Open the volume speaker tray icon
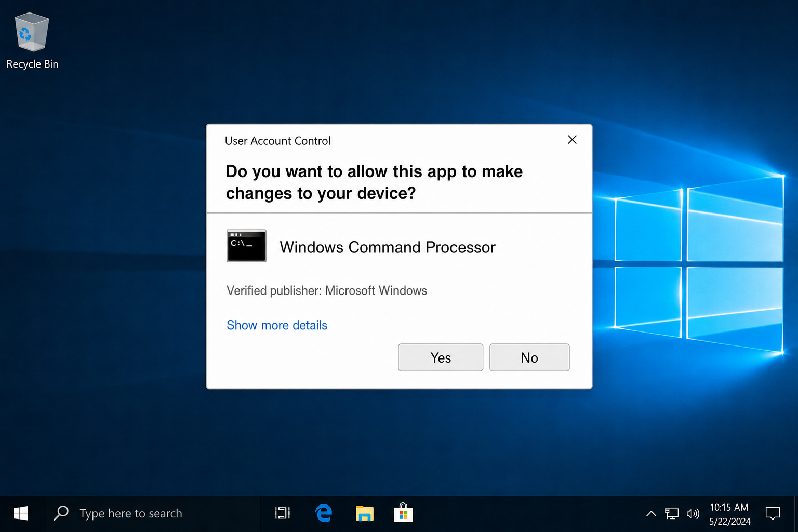Screen dimensions: 798x532 693,514
